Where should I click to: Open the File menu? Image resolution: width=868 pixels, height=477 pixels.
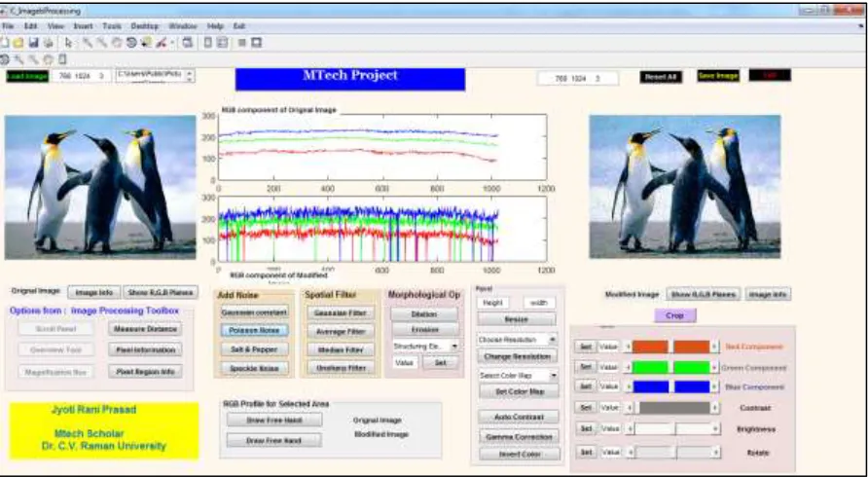click(7, 26)
